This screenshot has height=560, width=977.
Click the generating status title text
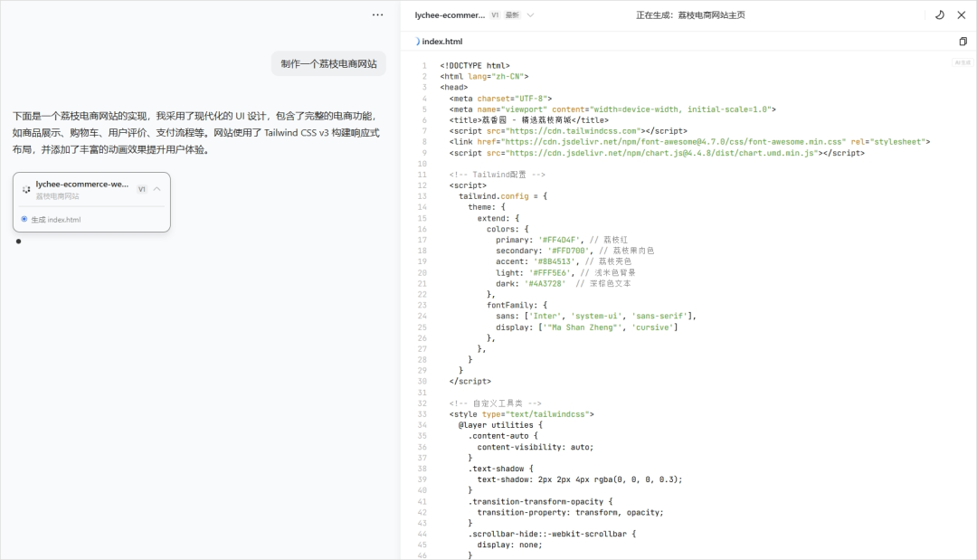[690, 14]
